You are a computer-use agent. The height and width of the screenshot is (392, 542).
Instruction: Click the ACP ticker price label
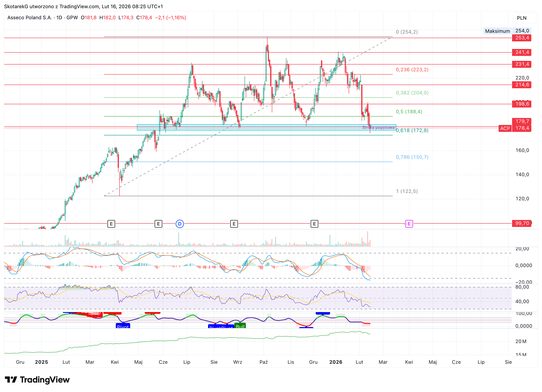point(505,128)
